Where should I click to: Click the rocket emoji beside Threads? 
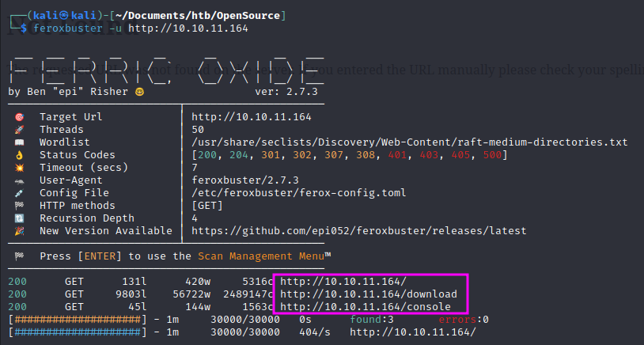[19, 130]
